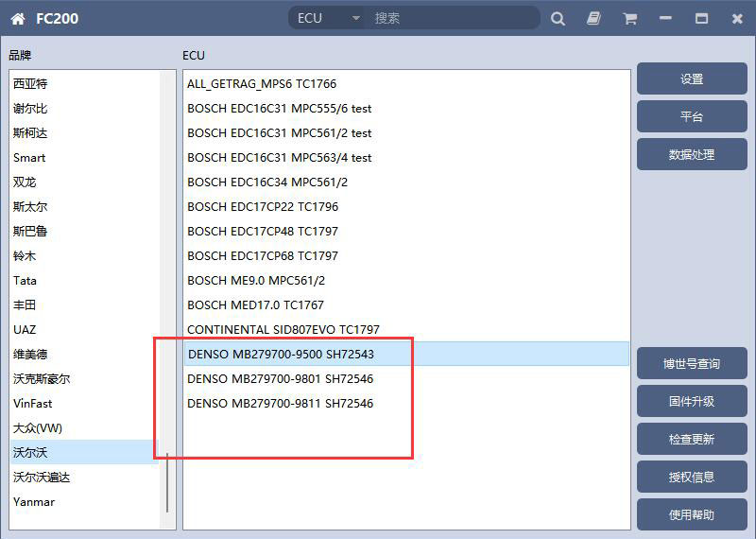Image resolution: width=756 pixels, height=539 pixels.
Task: Open 博世号查询 Bosch number lookup
Action: [x=692, y=364]
